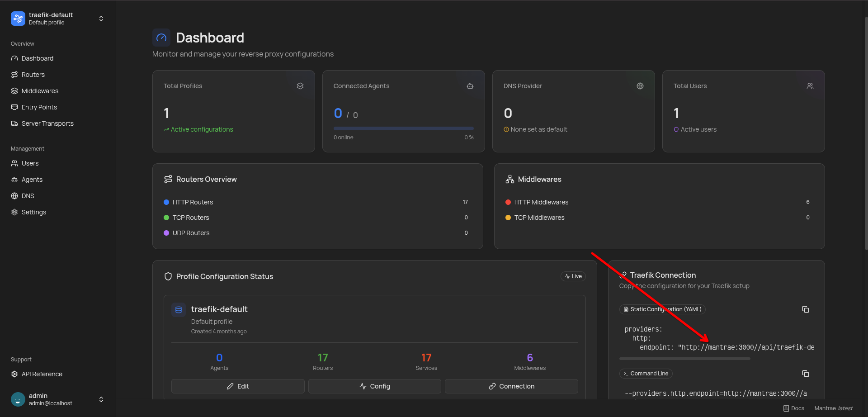Screen dimensions: 868x417
Task: Click the agent icon on Connected Agents card
Action: tap(470, 86)
